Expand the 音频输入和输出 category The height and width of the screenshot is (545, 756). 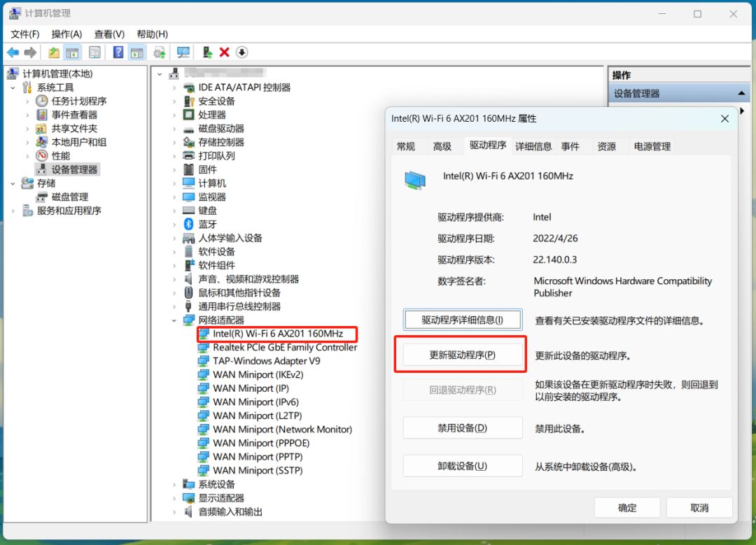pyautogui.click(x=174, y=511)
